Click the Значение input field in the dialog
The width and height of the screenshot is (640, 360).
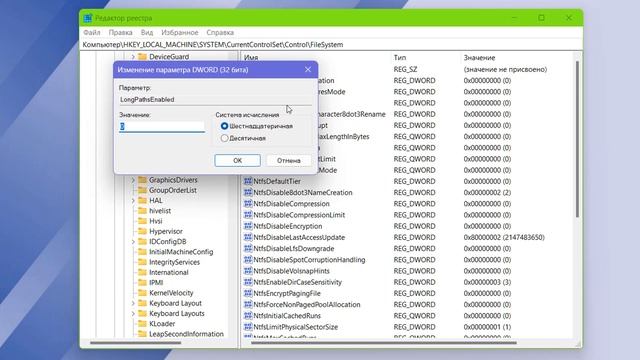point(162,127)
